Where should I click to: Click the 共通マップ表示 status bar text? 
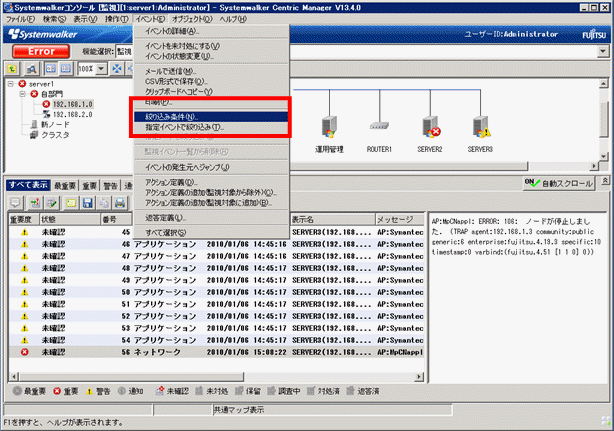pyautogui.click(x=238, y=410)
